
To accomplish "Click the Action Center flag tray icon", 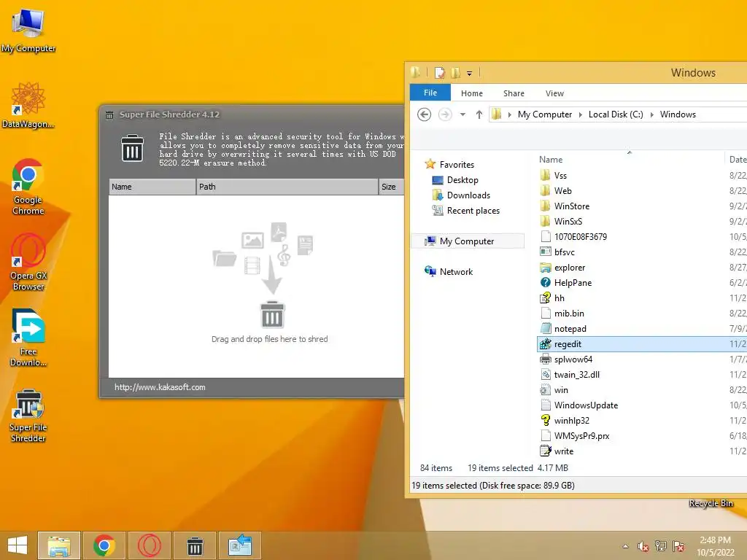I will 678,546.
